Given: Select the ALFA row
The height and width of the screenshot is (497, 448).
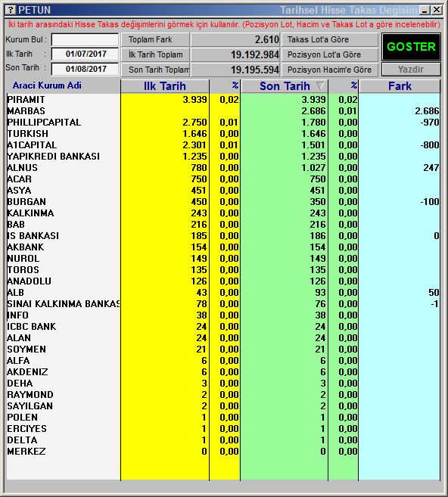Looking at the screenshot, I should point(223,361).
